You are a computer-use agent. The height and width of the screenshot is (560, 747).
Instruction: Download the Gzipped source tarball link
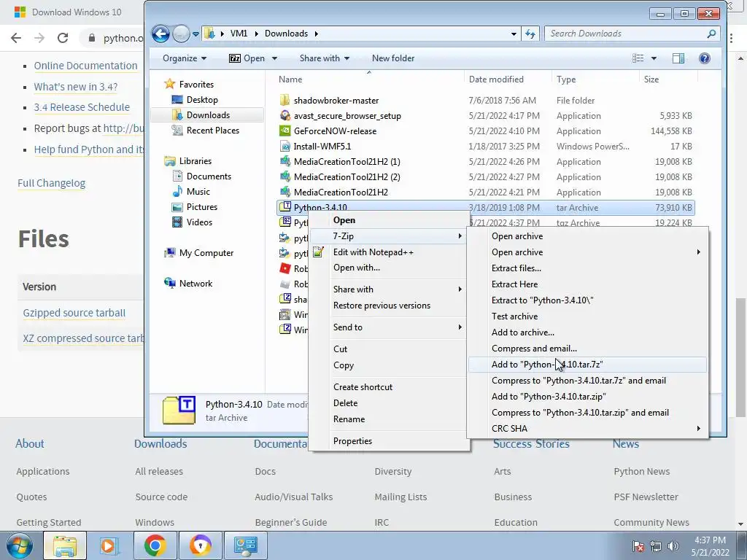[74, 313]
